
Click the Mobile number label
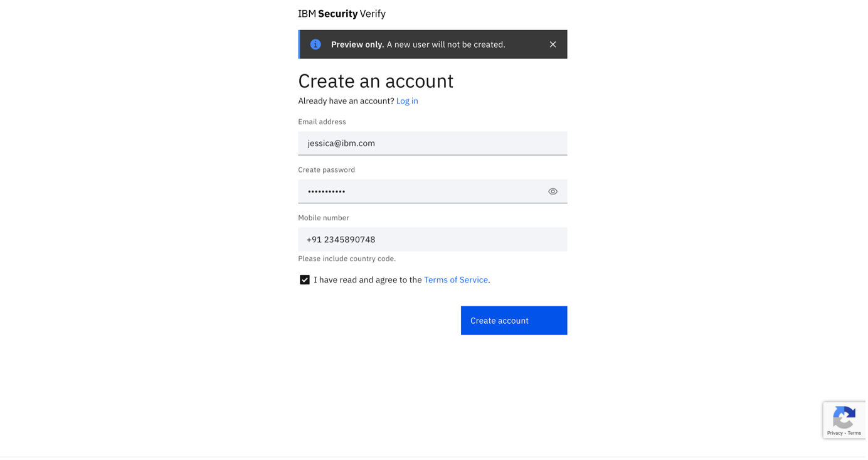(324, 218)
